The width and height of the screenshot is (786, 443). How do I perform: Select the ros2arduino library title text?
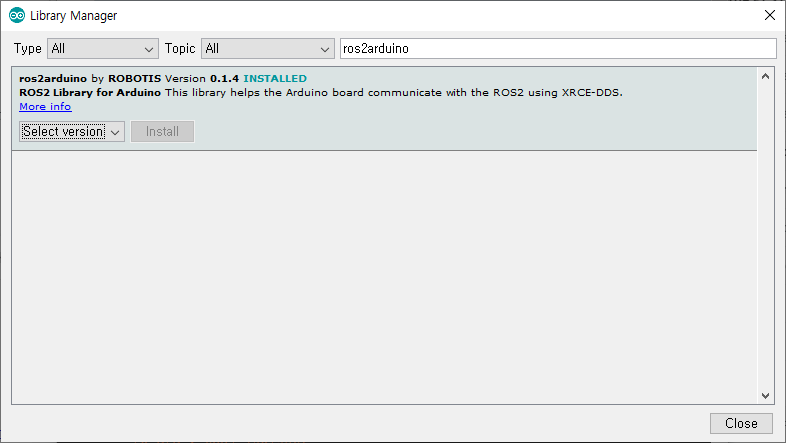53,79
